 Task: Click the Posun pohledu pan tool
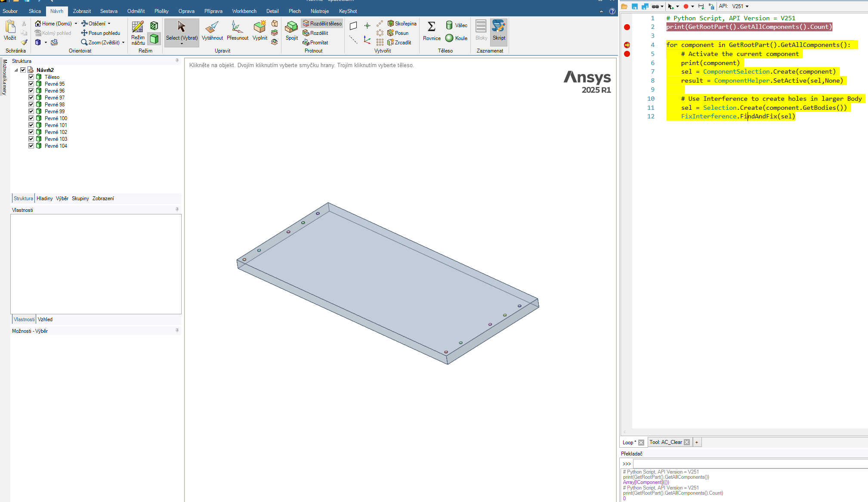click(x=101, y=33)
